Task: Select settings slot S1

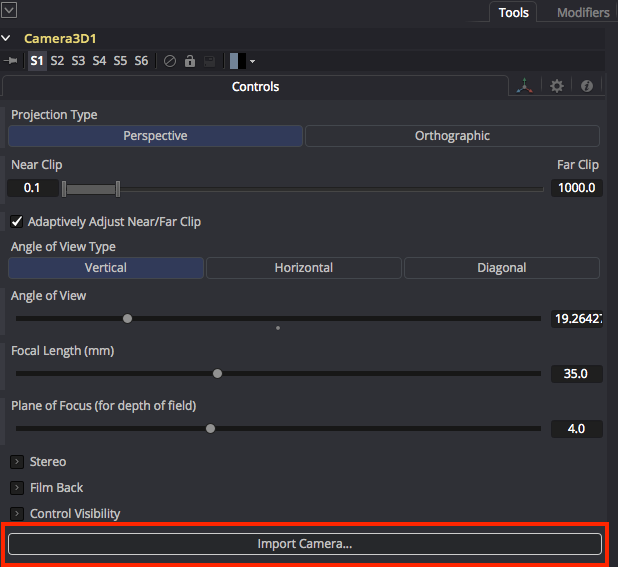Action: (37, 61)
